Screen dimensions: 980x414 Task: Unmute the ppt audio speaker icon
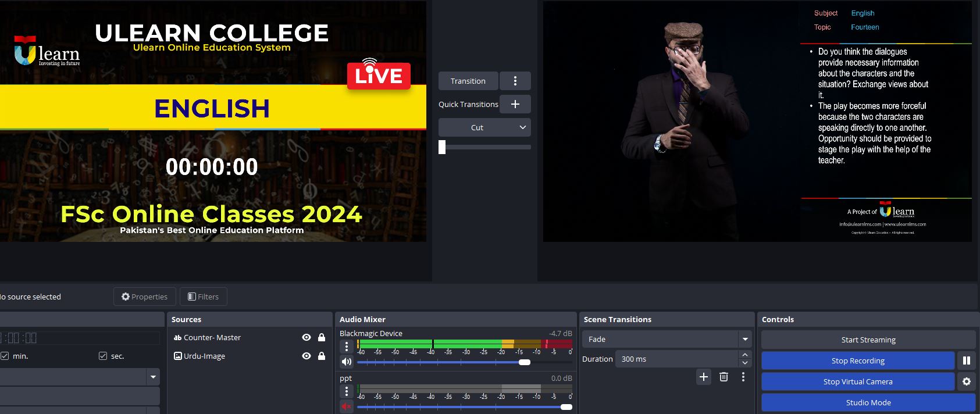click(347, 406)
